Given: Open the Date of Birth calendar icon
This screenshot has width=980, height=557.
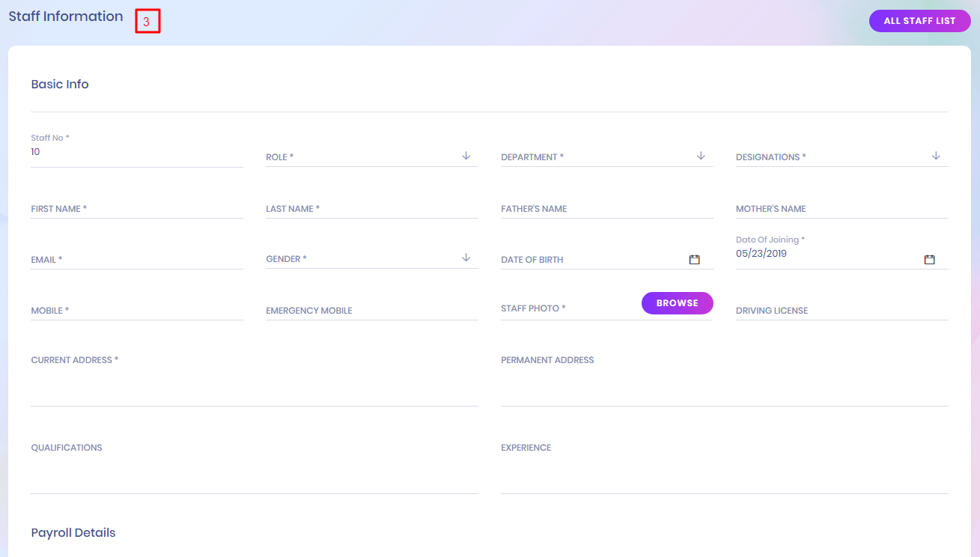Looking at the screenshot, I should 694,260.
